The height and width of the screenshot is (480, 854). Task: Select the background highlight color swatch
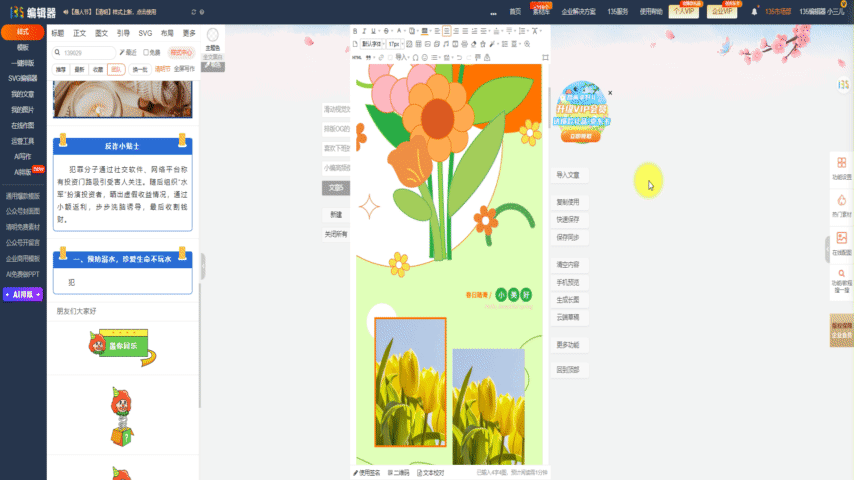point(424,31)
